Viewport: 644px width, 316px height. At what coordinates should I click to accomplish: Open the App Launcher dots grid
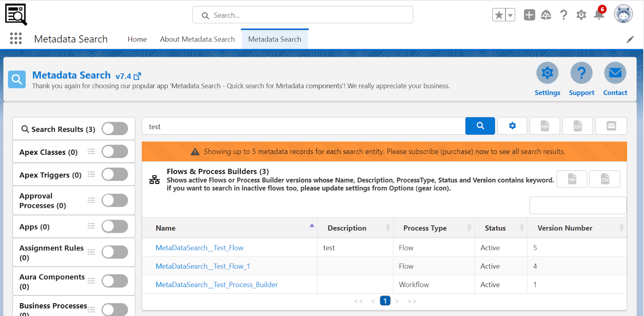pos(16,39)
